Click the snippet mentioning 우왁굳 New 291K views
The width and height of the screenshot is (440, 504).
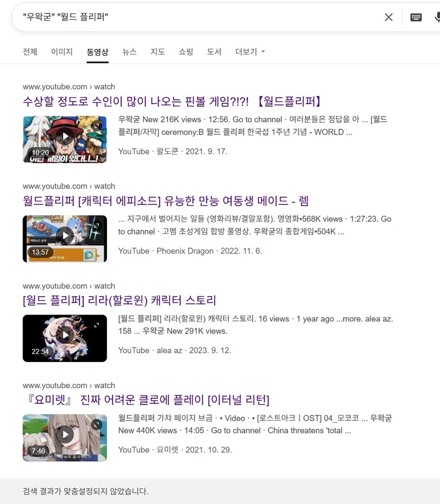pos(256,324)
